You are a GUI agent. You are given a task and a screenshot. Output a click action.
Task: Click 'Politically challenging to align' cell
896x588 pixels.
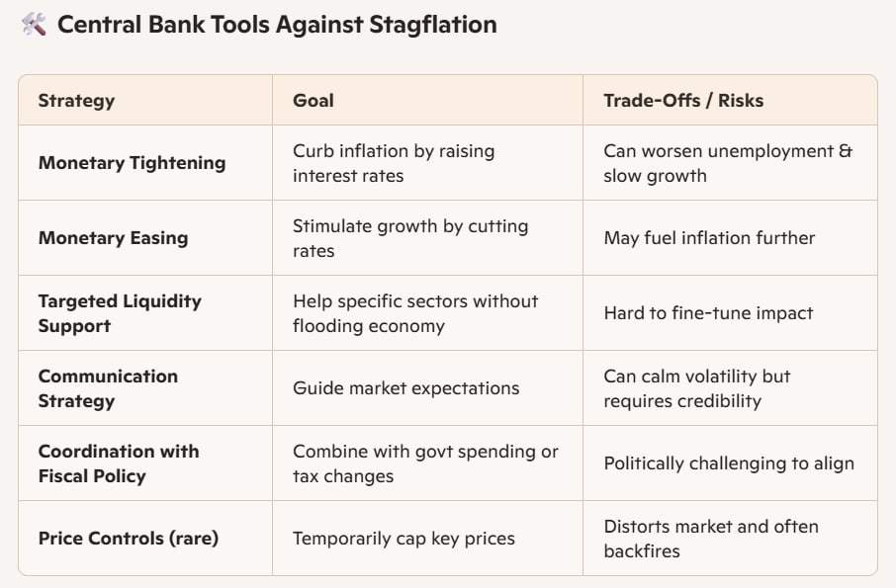tap(729, 462)
